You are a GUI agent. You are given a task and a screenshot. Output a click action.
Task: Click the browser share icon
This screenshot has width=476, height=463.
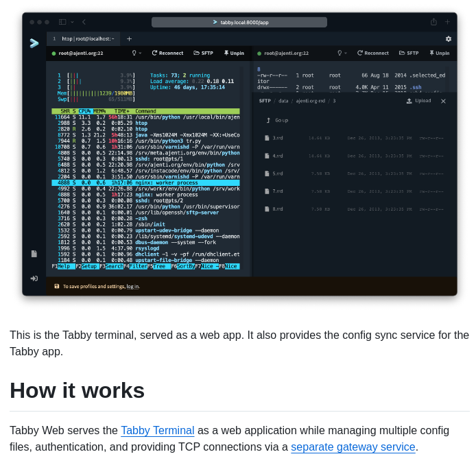(433, 22)
